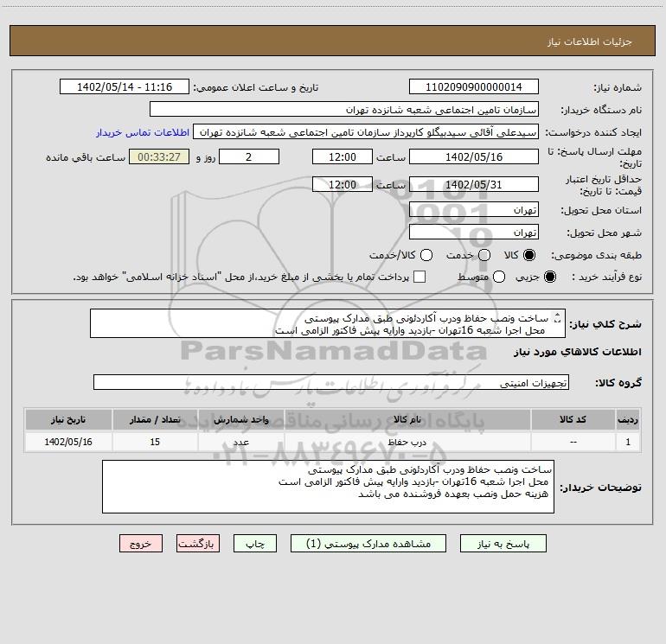Click the شرح کلی نیاز text area

(328, 324)
